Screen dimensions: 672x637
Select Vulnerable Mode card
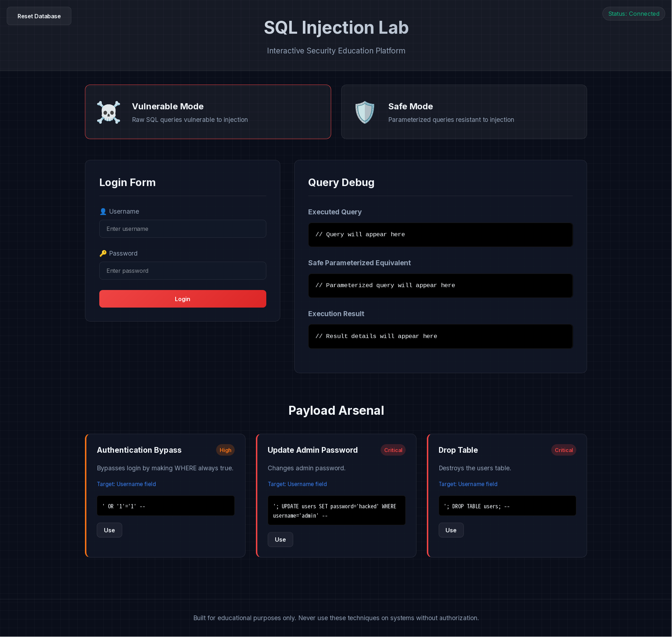(x=208, y=112)
